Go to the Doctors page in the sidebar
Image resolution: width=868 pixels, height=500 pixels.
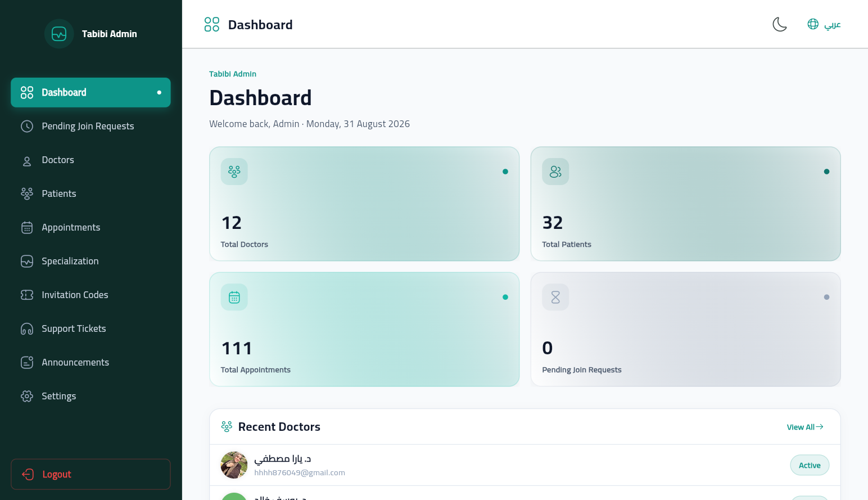(91, 160)
